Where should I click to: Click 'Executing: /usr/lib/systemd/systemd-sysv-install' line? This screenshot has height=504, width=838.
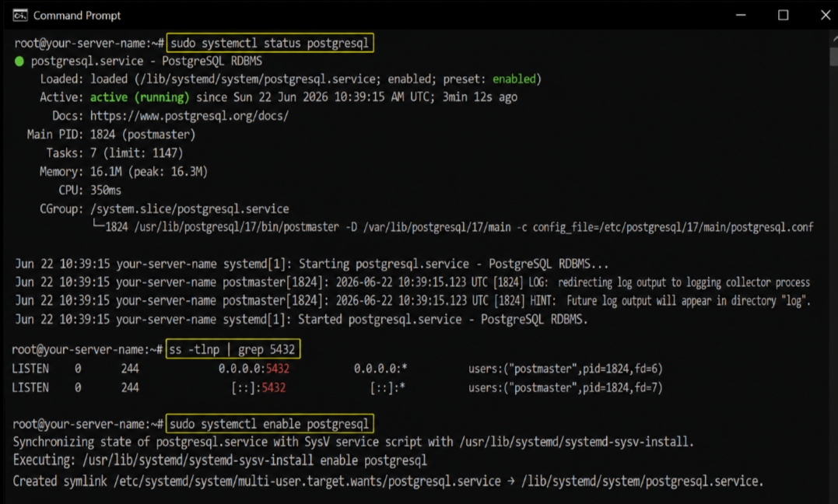click(219, 460)
